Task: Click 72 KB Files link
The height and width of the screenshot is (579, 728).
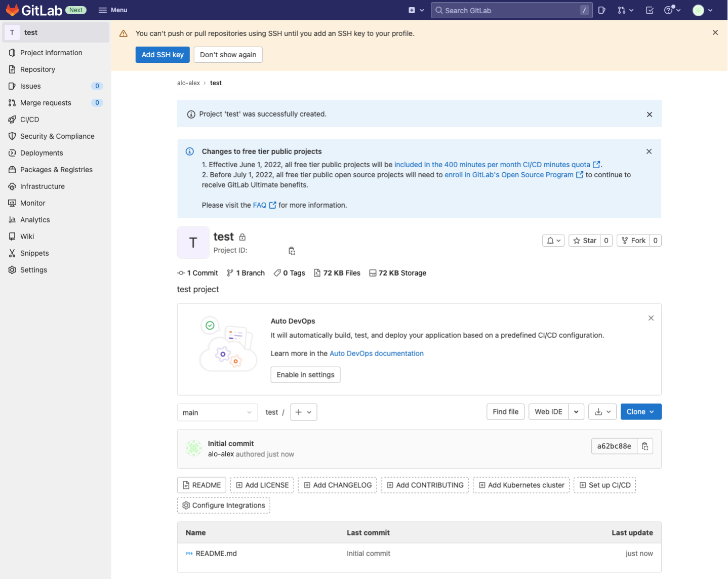Action: (x=337, y=273)
